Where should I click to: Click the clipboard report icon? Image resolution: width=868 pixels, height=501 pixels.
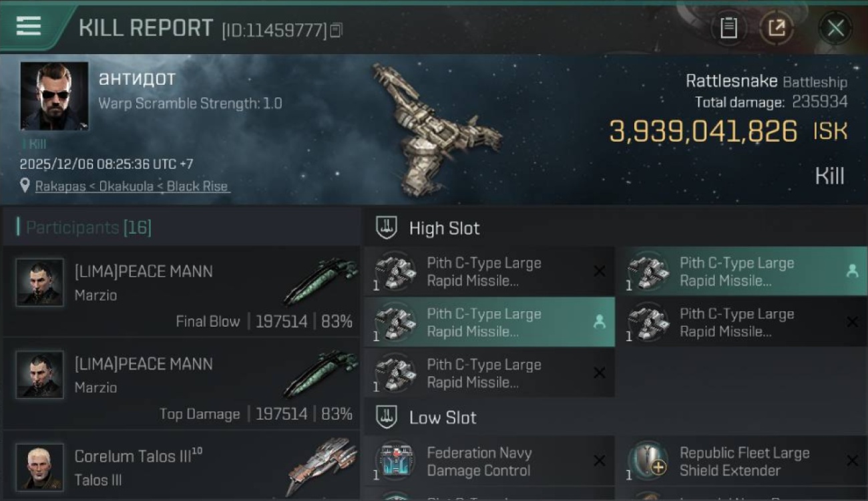coord(728,28)
